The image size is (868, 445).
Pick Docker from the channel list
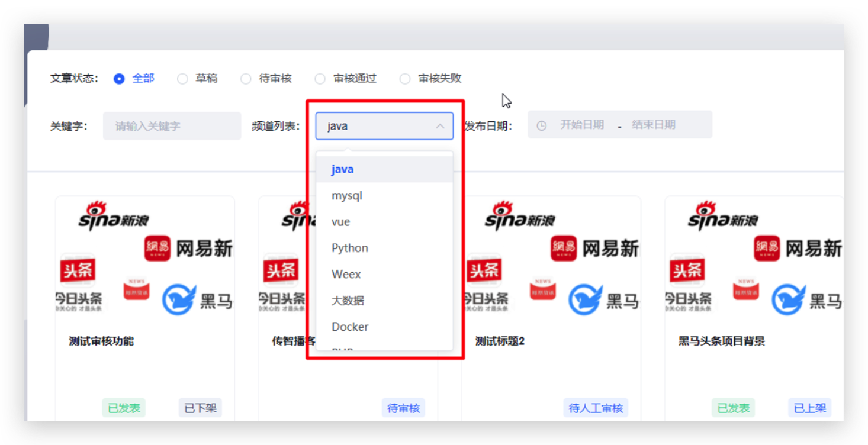pyautogui.click(x=384, y=327)
